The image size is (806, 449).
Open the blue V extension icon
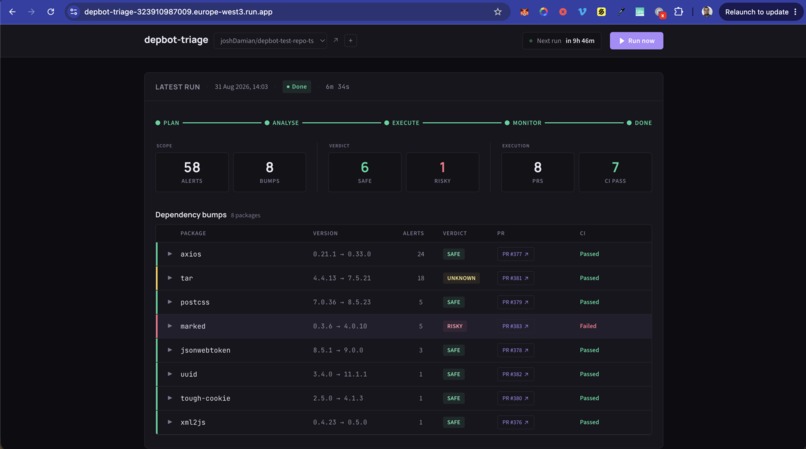point(582,12)
